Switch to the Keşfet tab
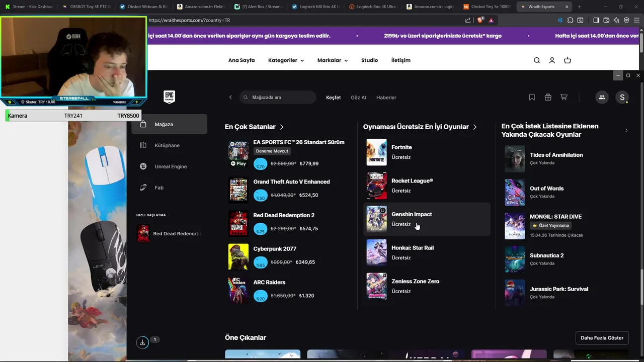Viewport: 644px width, 362px height. [333, 98]
